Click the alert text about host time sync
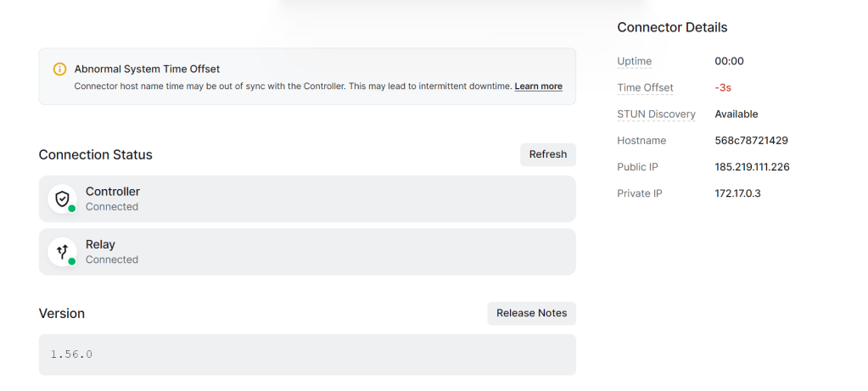Screen dimensions: 868x391 pos(293,87)
